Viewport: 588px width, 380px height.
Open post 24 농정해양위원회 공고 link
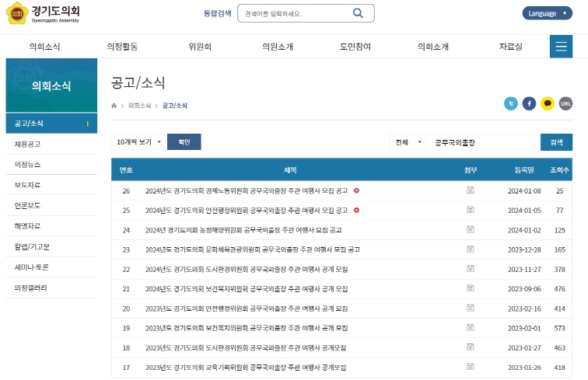coord(243,230)
